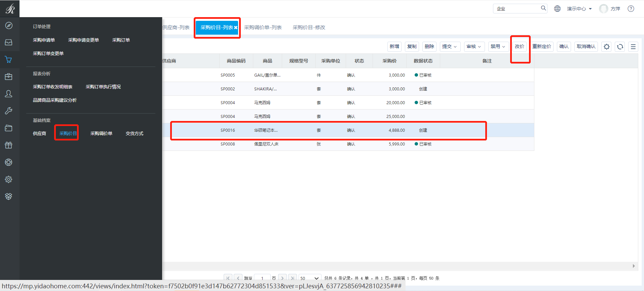Screen dimensions: 644x291
Task: Switch to 采购价目-修改 tab
Action: (x=309, y=28)
